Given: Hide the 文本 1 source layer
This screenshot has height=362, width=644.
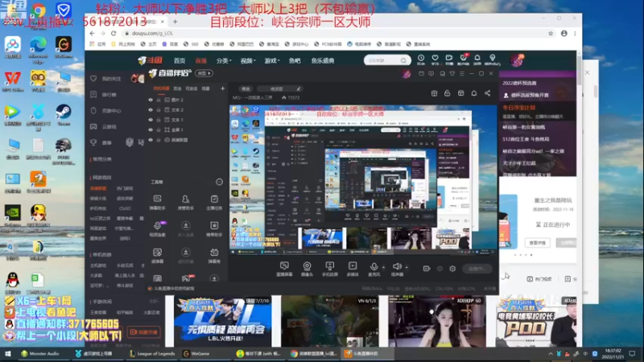Looking at the screenshot, I should [151, 120].
